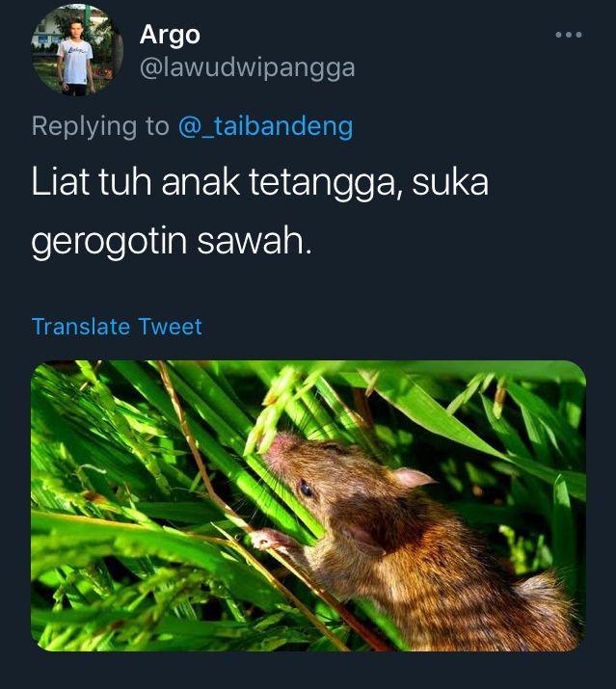Select the word 'tetangga,' in the tweet
The width and height of the screenshot is (616, 689).
tap(326, 182)
